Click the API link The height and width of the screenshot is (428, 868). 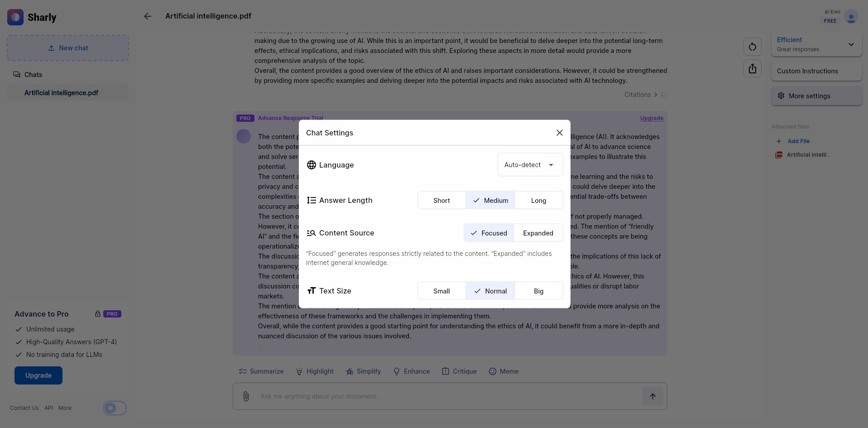tap(49, 408)
